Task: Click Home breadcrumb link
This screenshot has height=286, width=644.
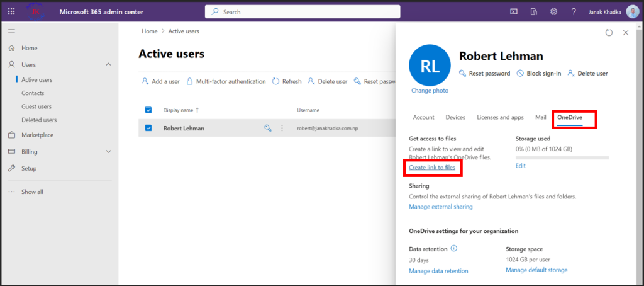Action: coord(150,31)
